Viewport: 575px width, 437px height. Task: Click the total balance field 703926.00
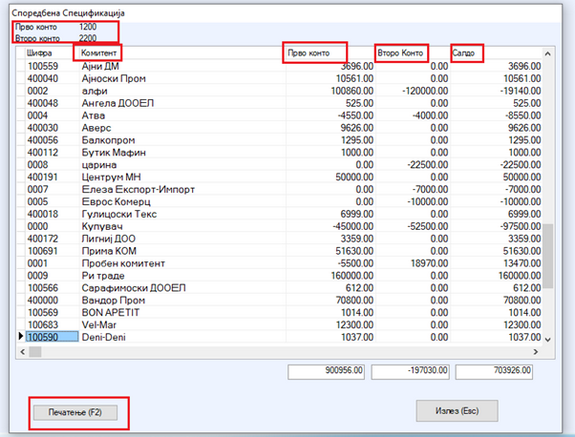[494, 372]
